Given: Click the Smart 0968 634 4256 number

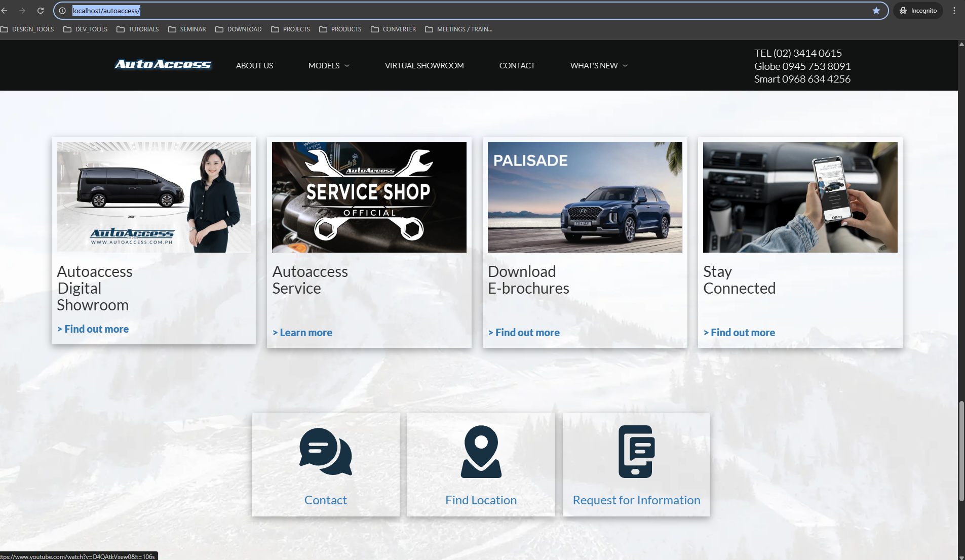Looking at the screenshot, I should point(802,79).
